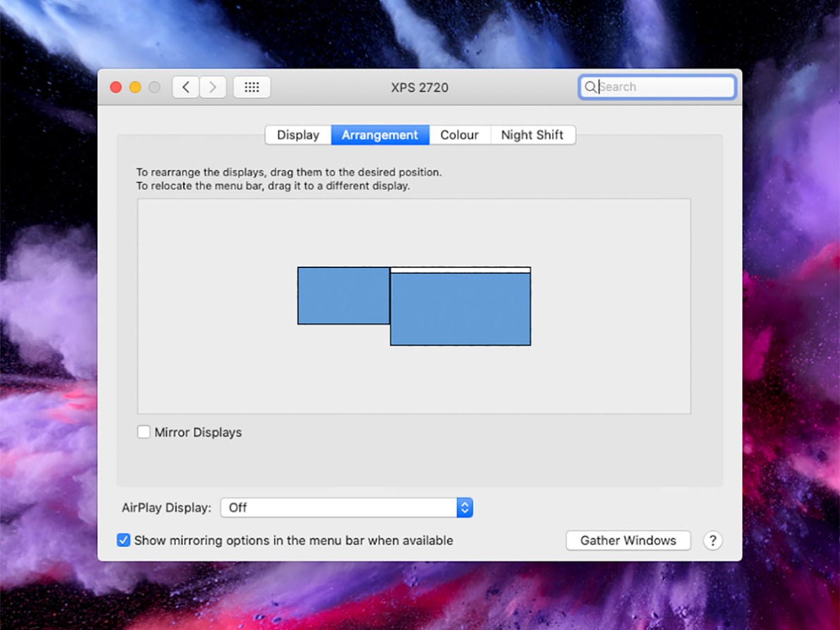Screen dimensions: 840x630
Task: Open the Night Shift tab
Action: click(x=532, y=135)
